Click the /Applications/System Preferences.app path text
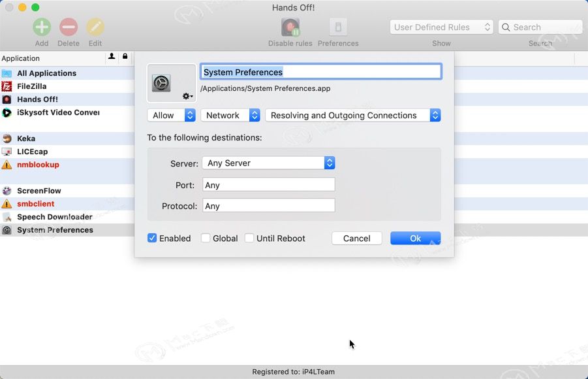Viewport: 588px width, 379px height. 265,89
